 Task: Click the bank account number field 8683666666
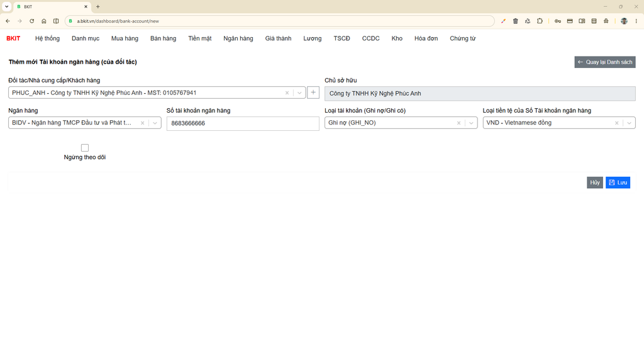[243, 123]
